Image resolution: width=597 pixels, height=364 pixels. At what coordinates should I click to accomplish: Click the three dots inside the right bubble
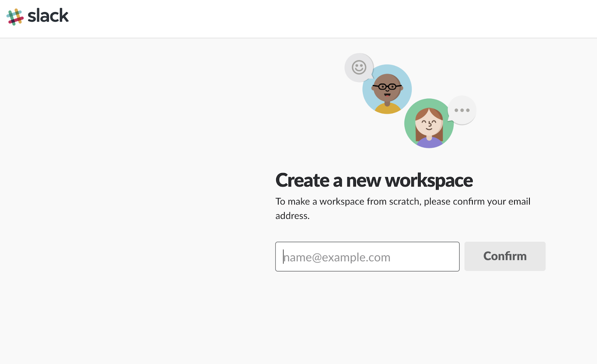[462, 110]
